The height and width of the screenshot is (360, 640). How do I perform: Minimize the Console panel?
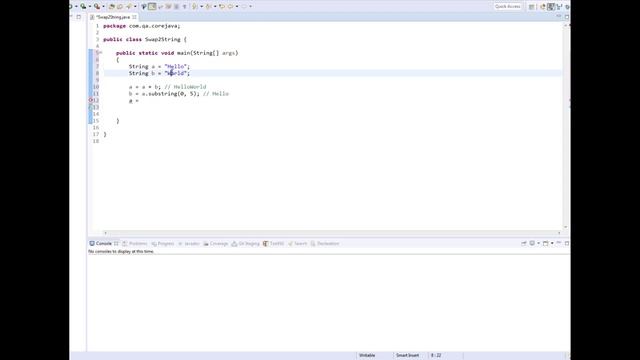(559, 243)
